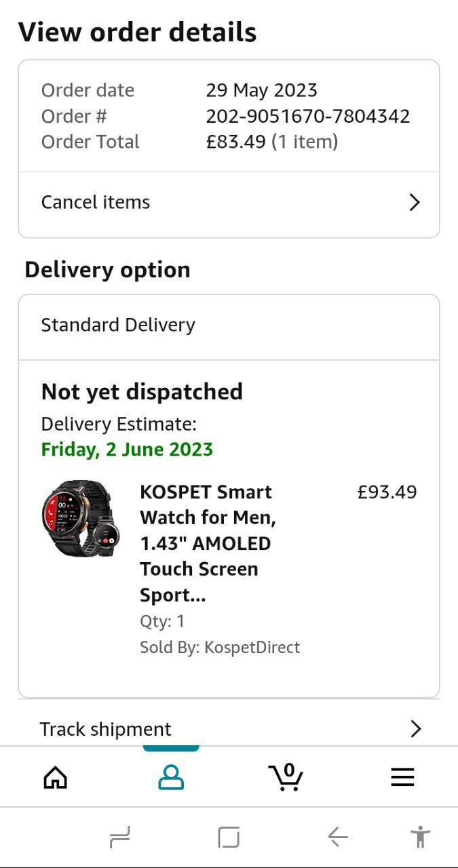Tap the order number 202-9051670-7804342
The image size is (458, 868).
click(308, 116)
